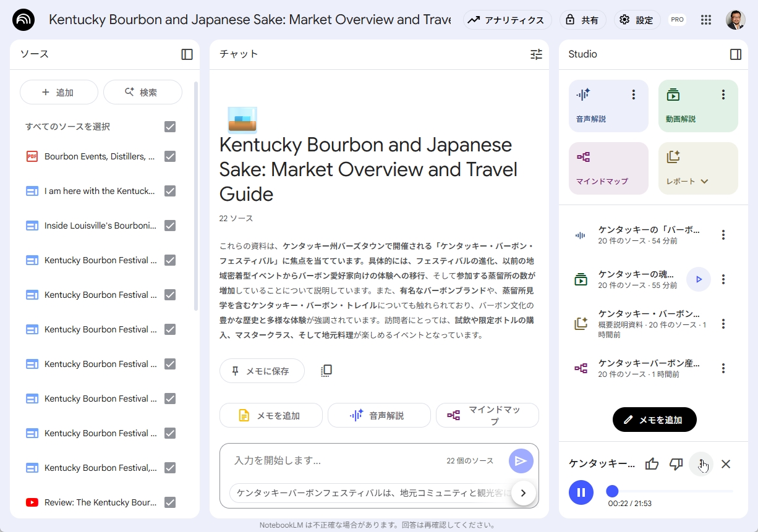Click the YouTube icon of Review source
This screenshot has width=758, height=532.
[x=32, y=502]
